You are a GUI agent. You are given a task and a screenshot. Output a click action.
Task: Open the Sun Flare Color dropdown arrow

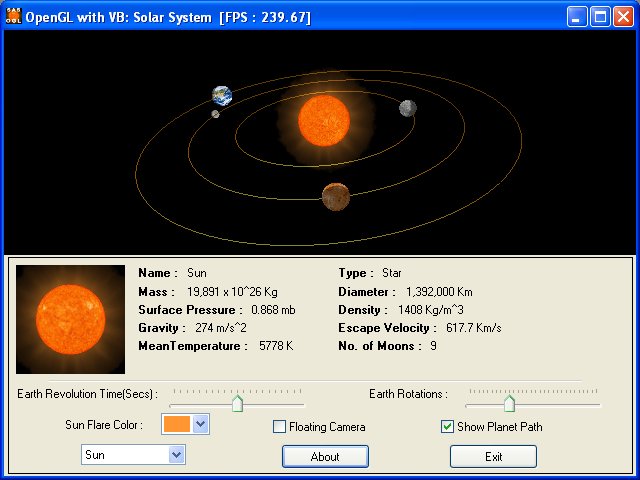pos(200,424)
